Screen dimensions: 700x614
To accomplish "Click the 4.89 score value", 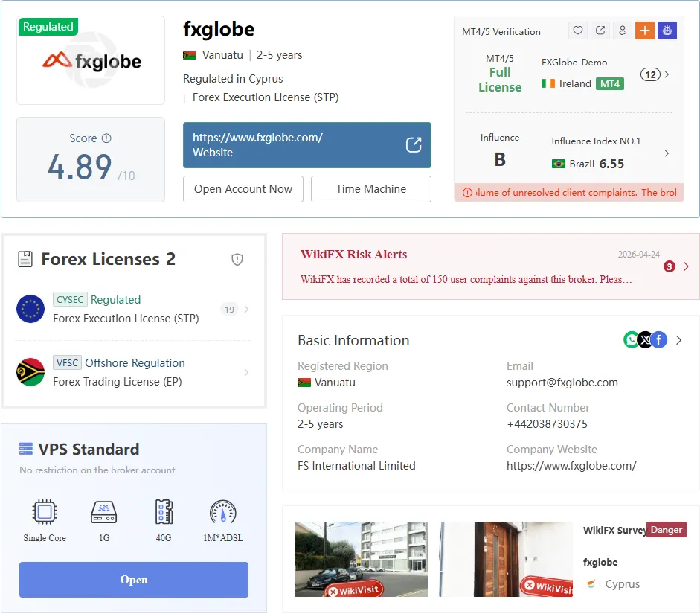I will pyautogui.click(x=80, y=167).
